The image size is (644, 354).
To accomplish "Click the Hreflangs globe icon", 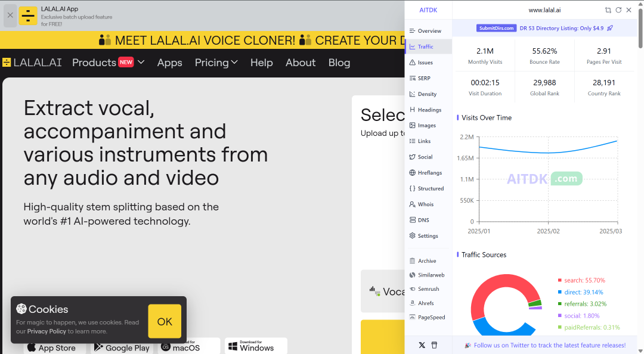I will pyautogui.click(x=413, y=172).
